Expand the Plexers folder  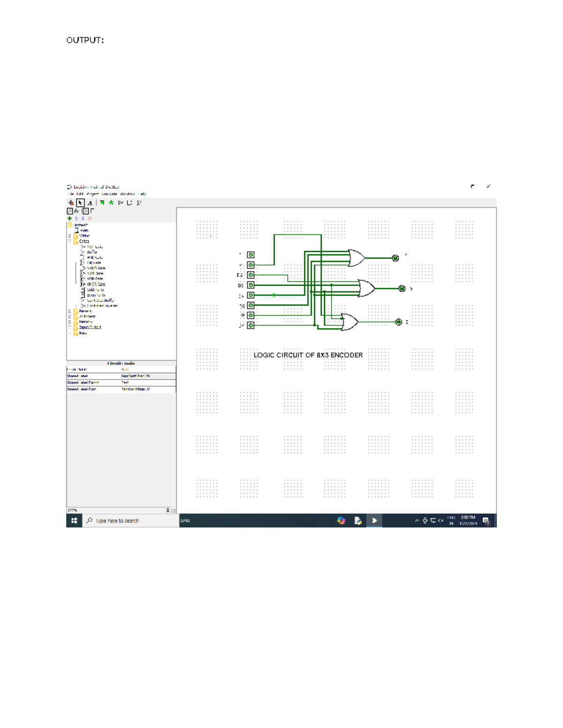tap(69, 311)
